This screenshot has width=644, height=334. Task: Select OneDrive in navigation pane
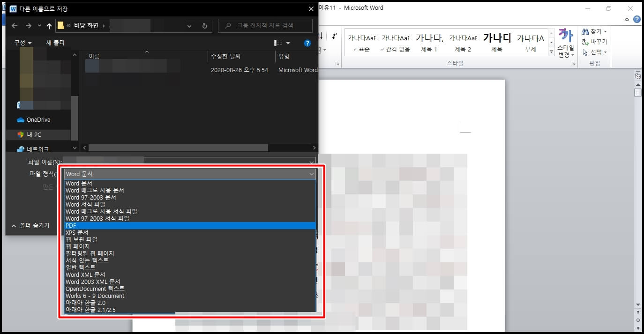pos(34,120)
